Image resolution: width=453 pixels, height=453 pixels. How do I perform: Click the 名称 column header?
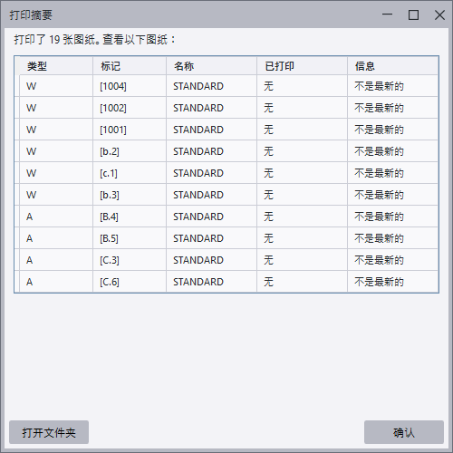coord(211,66)
